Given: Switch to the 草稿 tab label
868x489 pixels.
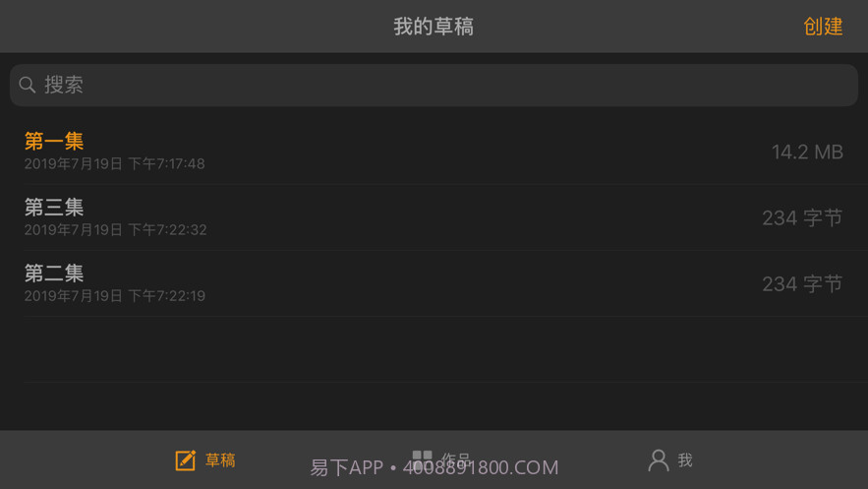Looking at the screenshot, I should 220,460.
